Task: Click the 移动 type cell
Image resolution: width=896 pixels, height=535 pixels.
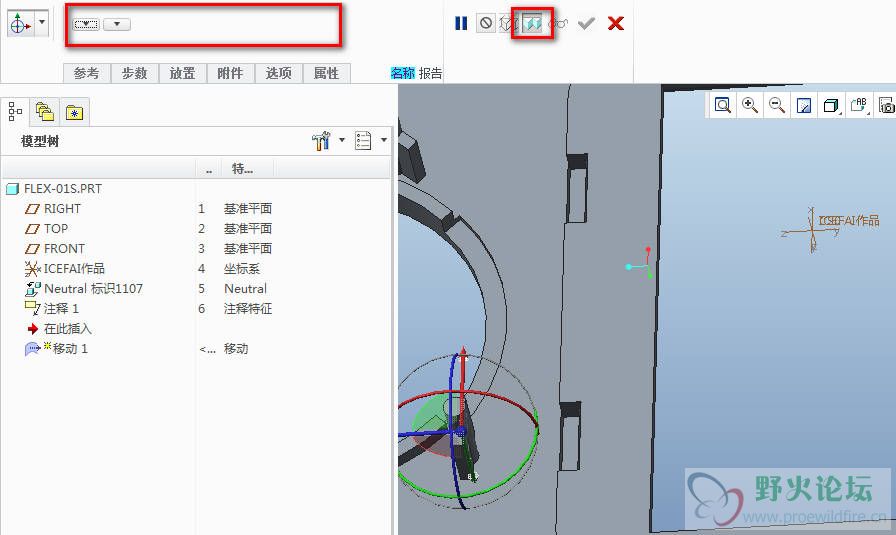Action: [x=235, y=349]
